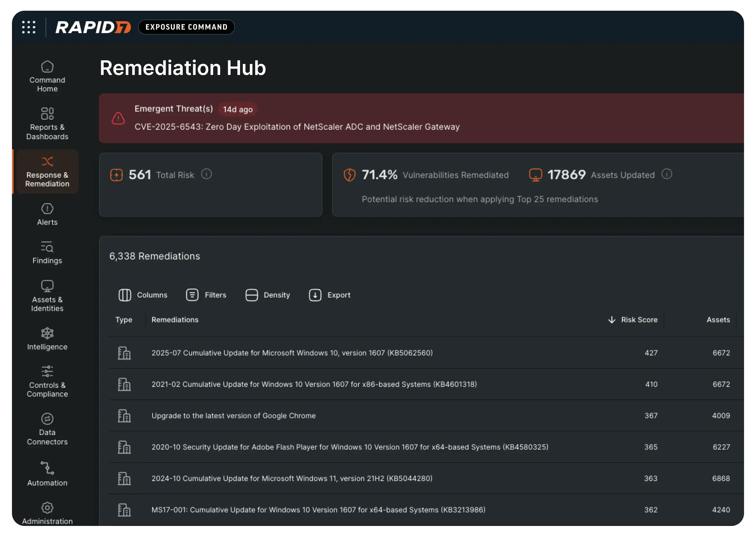Select Response & Remediation in sidebar
The height and width of the screenshot is (536, 756).
point(47,172)
